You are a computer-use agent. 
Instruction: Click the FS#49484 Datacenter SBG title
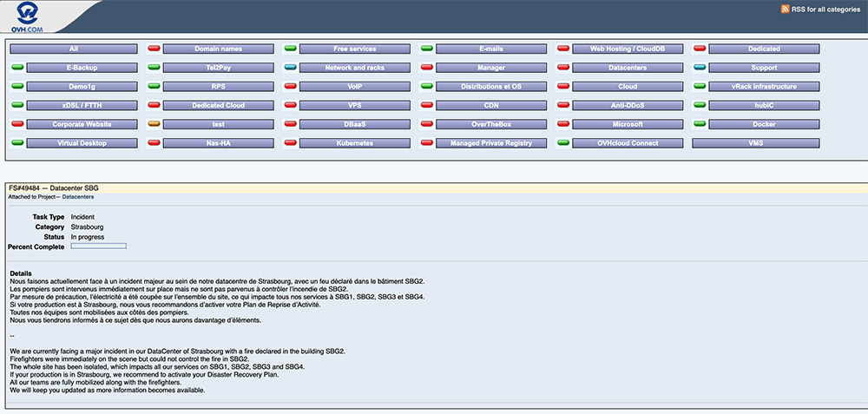pos(54,188)
